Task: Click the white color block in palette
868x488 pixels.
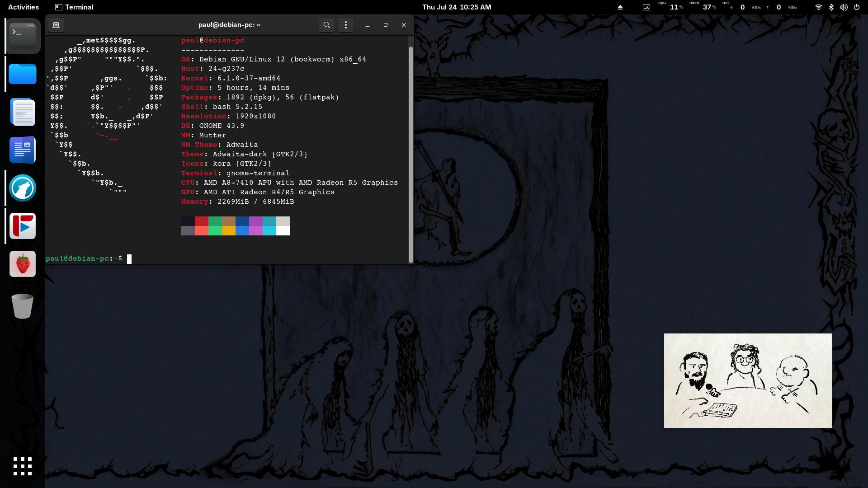Action: tap(283, 230)
